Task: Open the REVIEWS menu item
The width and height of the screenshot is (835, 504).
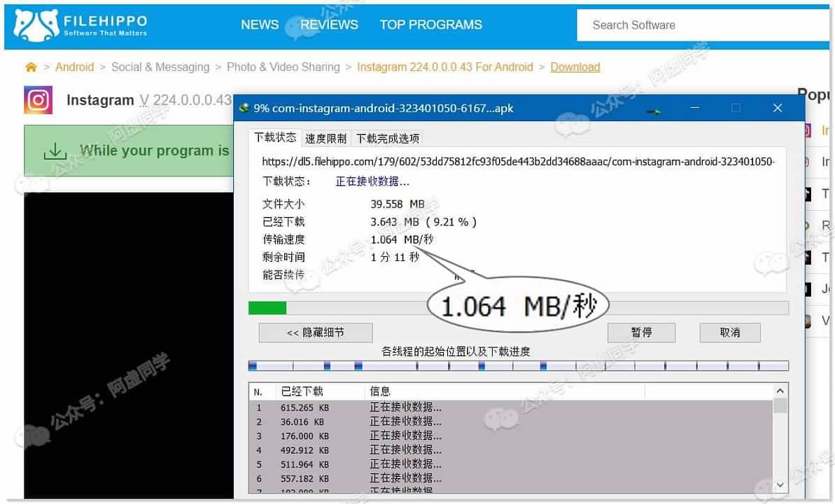Action: pos(329,24)
